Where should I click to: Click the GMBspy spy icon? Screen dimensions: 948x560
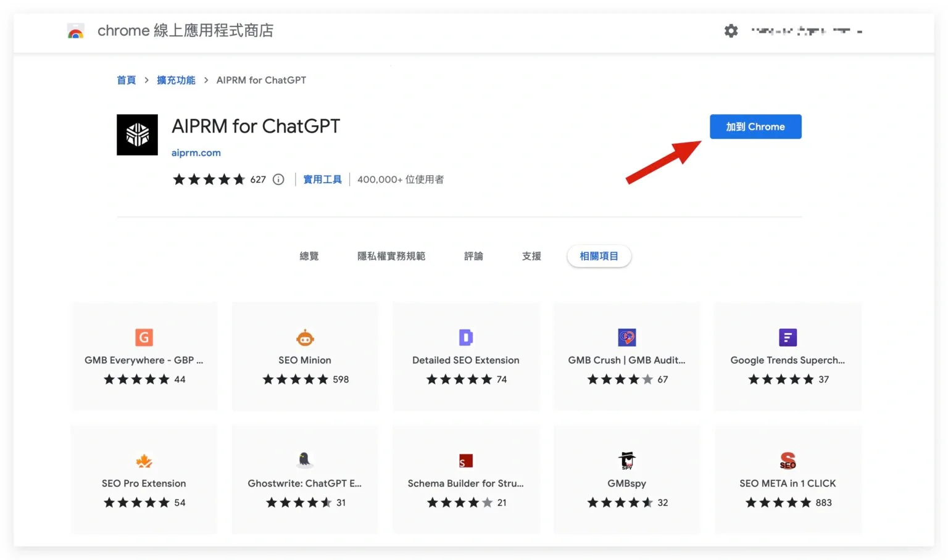[627, 461]
